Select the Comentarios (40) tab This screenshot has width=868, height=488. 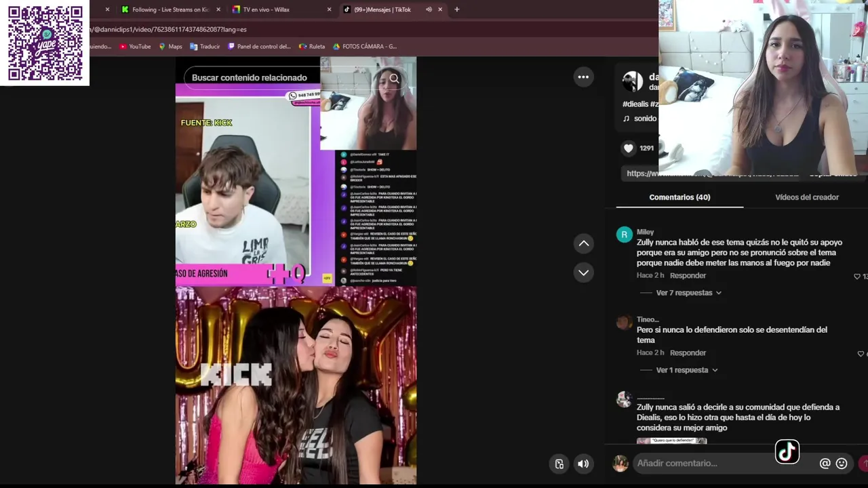(679, 197)
